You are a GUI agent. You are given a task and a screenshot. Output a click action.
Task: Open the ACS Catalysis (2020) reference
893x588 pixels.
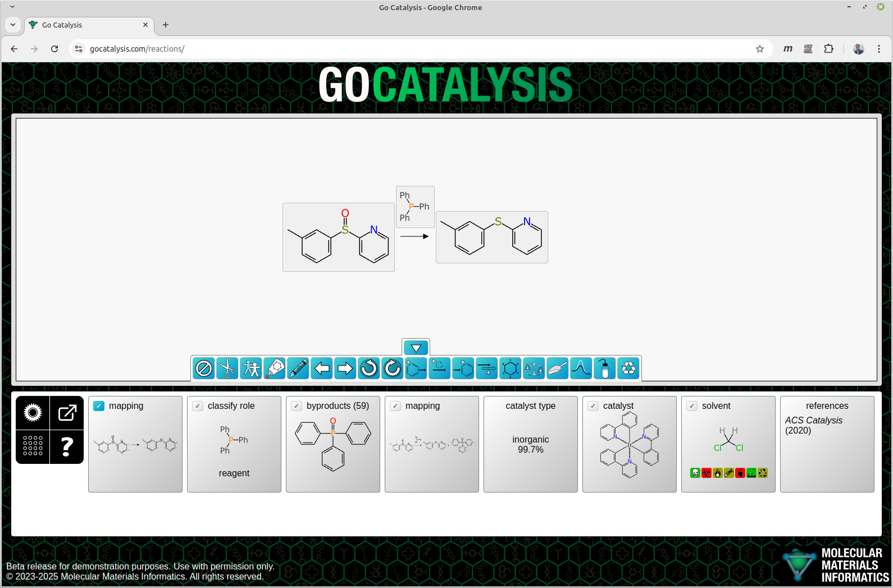tap(813, 425)
